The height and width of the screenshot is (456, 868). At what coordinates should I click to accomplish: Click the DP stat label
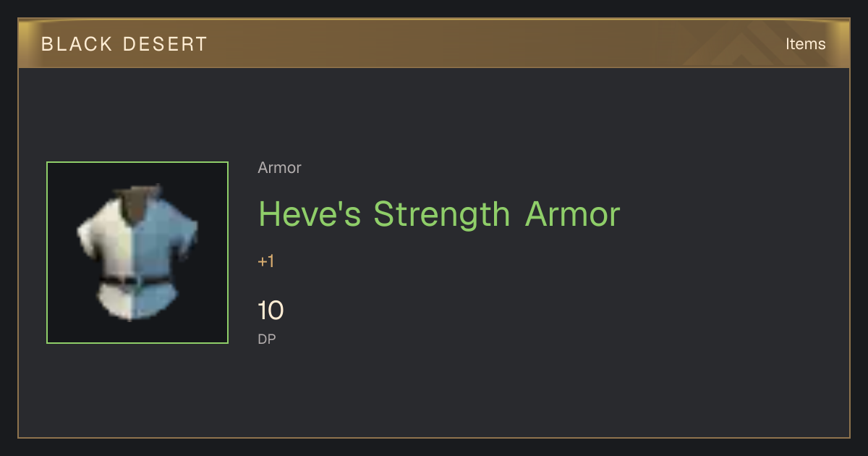pyautogui.click(x=267, y=339)
